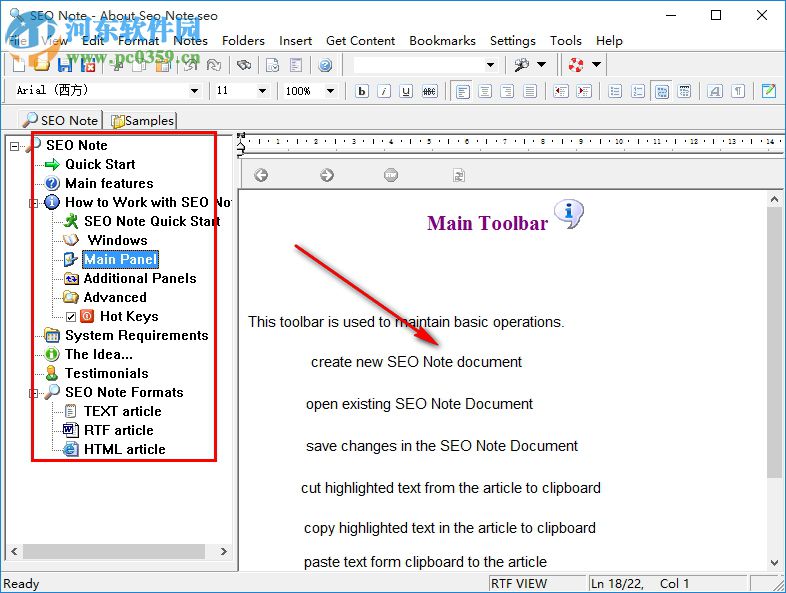Open the font size 11 dropdown
The image size is (786, 593).
tap(262, 91)
